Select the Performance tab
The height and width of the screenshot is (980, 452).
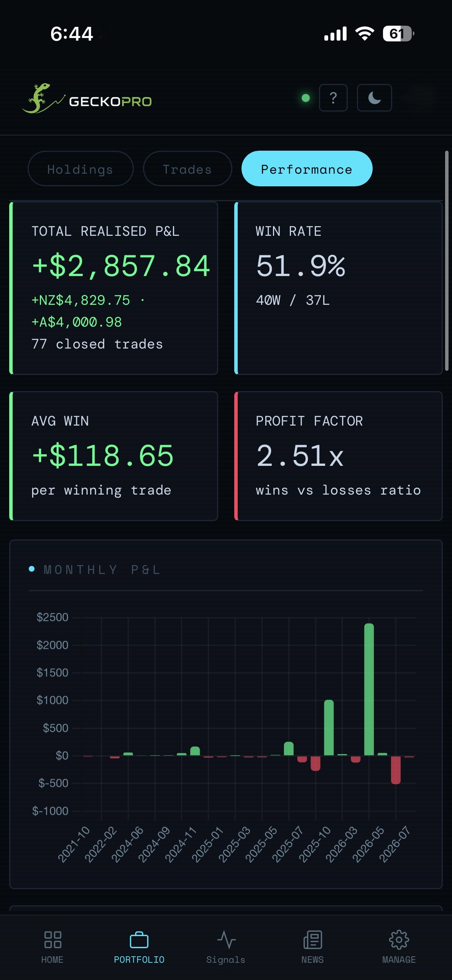pos(307,169)
